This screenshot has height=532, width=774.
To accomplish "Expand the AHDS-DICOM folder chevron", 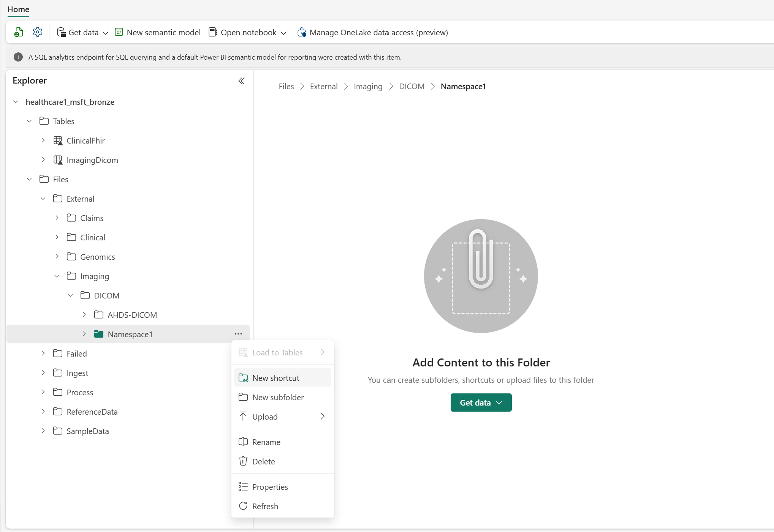I will click(84, 315).
